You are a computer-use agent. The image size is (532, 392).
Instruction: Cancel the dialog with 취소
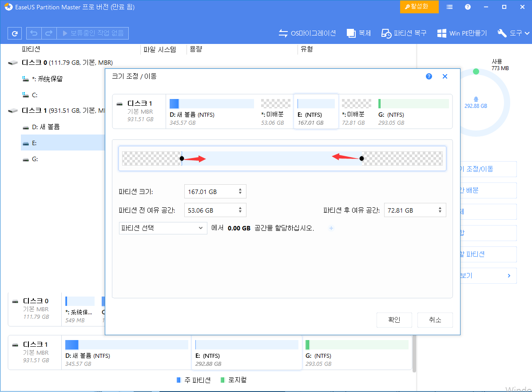pos(435,320)
